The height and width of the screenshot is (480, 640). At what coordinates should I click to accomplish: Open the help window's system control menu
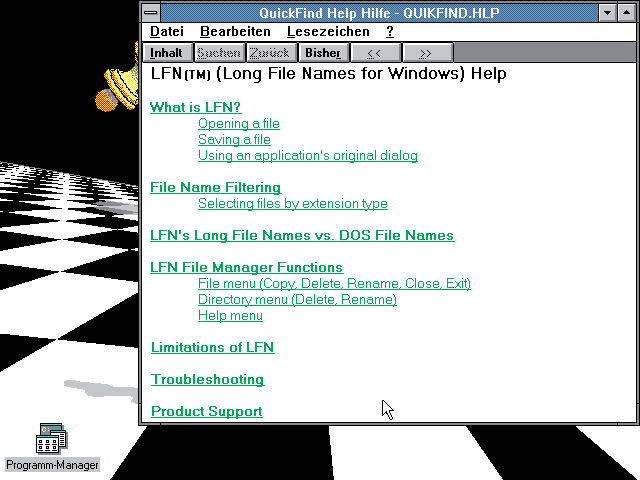(x=151, y=13)
